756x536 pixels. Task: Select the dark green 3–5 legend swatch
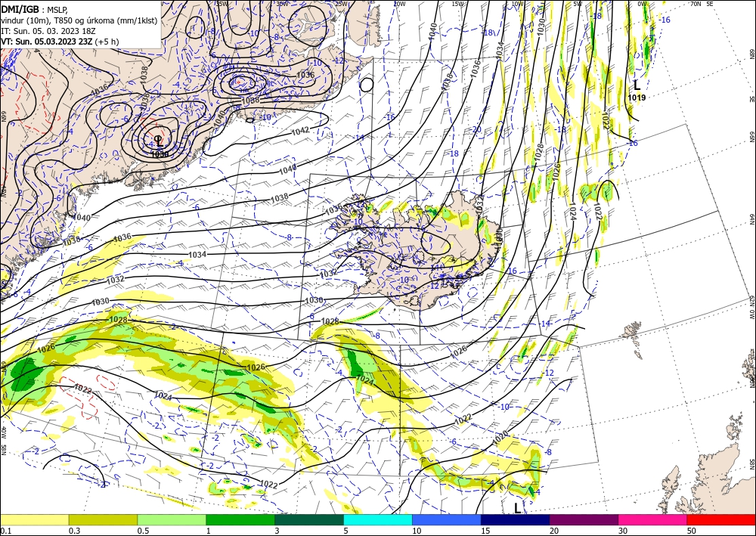[x=309, y=519]
